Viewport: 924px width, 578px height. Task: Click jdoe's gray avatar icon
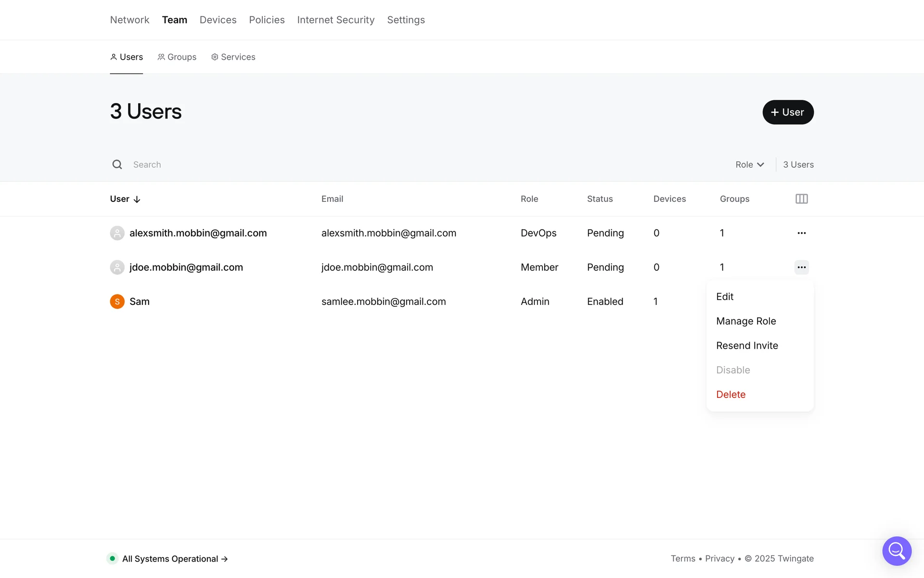(117, 267)
